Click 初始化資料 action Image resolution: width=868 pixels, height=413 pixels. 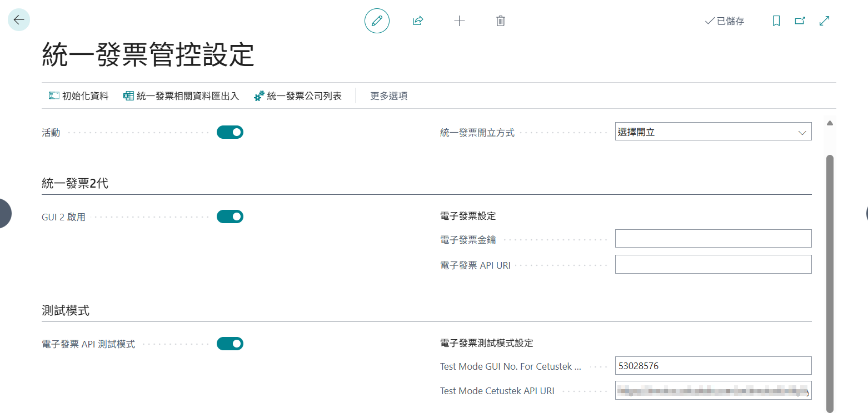coord(78,96)
